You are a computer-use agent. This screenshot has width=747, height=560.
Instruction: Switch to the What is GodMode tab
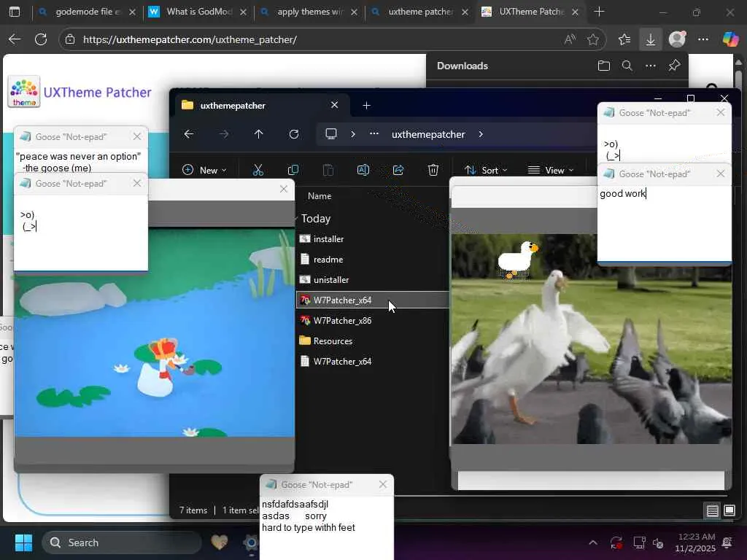(198, 12)
